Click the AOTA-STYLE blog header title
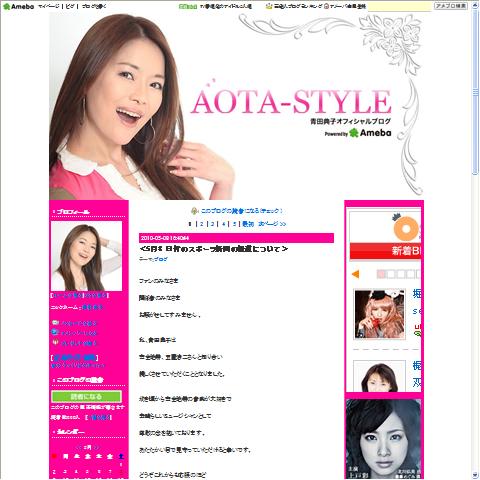Image resolution: width=480 pixels, height=480 pixels. pos(291,101)
